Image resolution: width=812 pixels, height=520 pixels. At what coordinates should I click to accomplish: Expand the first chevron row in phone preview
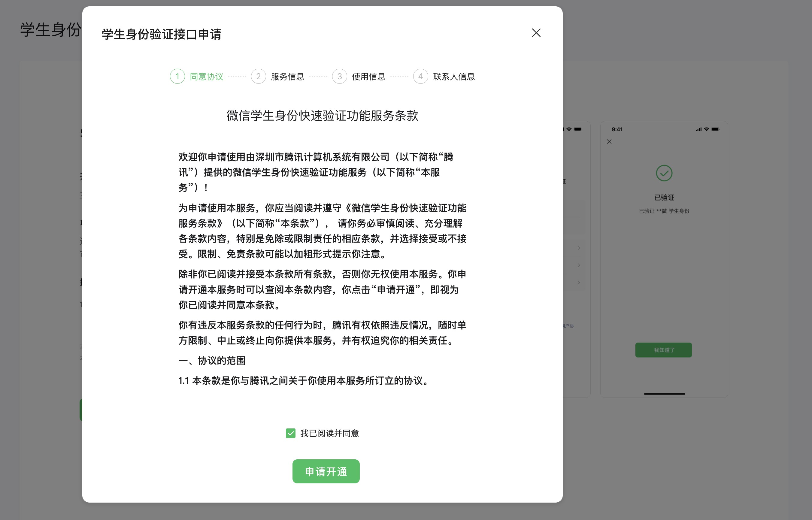579,248
